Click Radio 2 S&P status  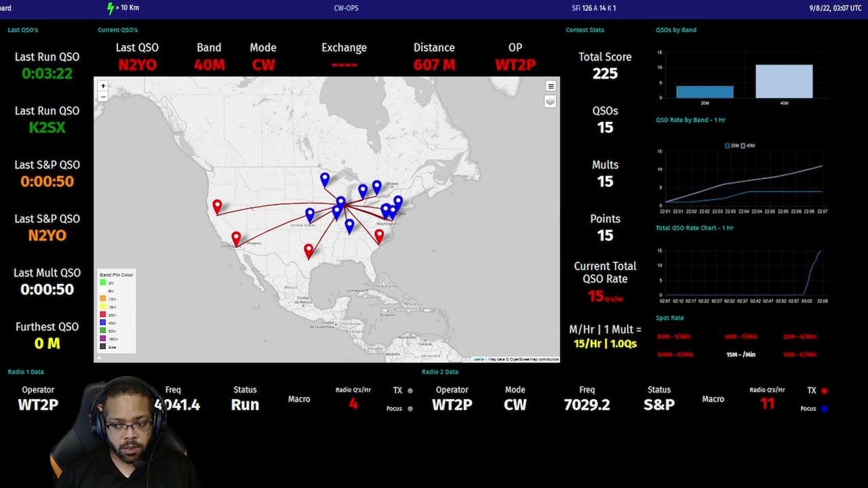[659, 405]
